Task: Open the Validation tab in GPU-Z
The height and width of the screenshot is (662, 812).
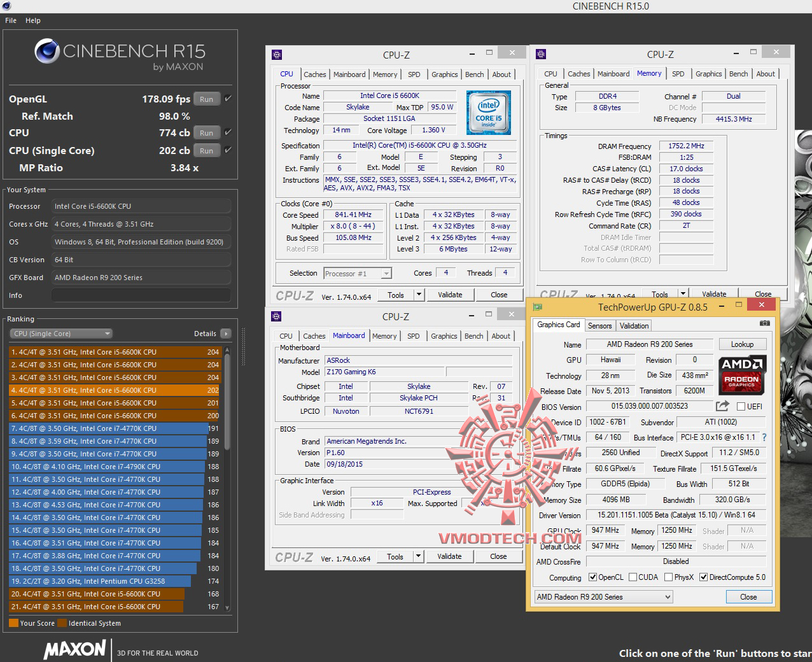Action: pyautogui.click(x=634, y=326)
